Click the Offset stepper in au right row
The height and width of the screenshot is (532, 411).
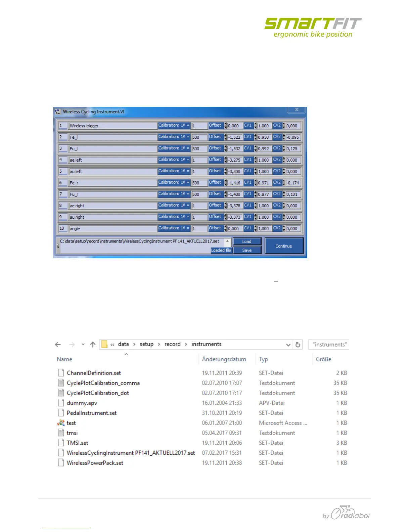[225, 217]
